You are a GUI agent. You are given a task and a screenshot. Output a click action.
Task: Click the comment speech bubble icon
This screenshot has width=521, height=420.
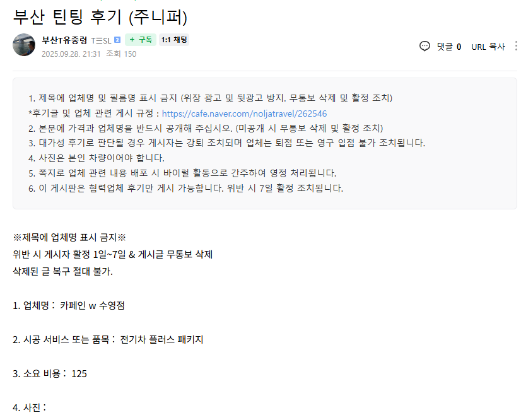[424, 46]
